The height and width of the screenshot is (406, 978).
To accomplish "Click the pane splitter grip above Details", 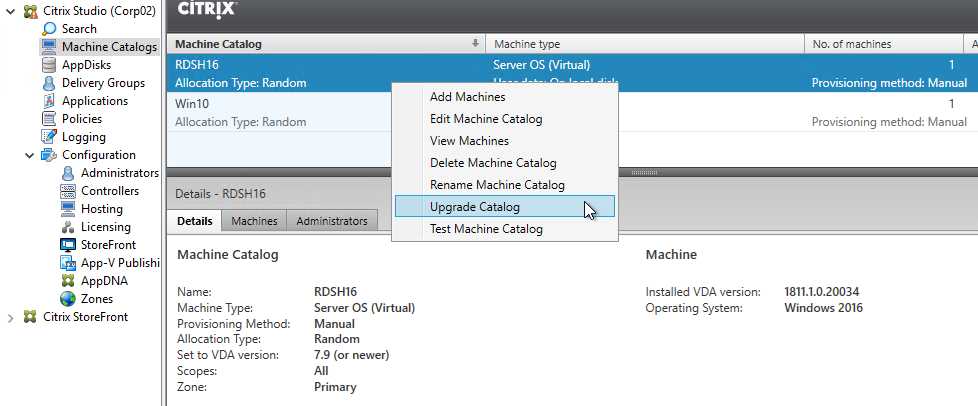I will click(x=644, y=172).
